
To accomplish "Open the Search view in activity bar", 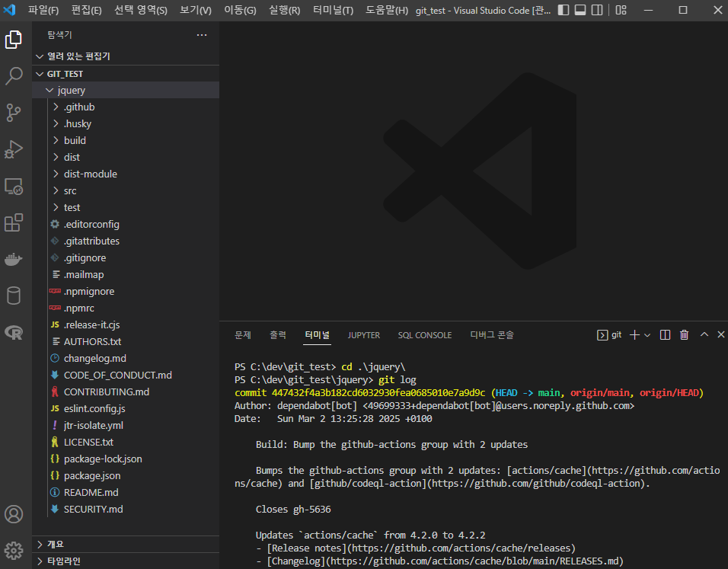I will 14,75.
